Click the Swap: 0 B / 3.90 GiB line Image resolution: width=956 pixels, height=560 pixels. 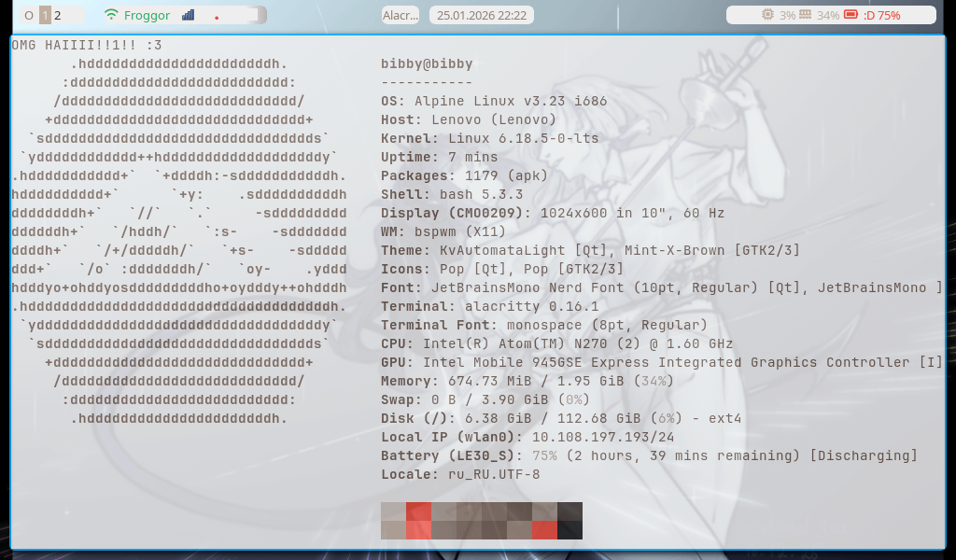(x=485, y=399)
